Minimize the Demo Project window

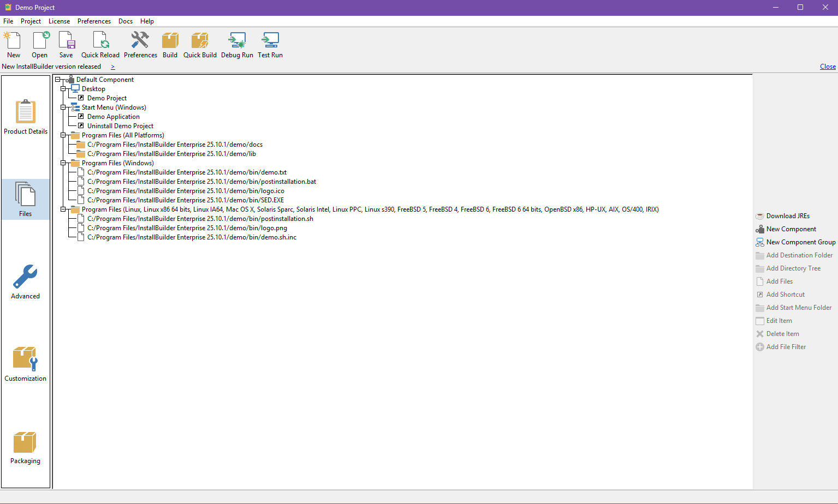tap(776, 7)
